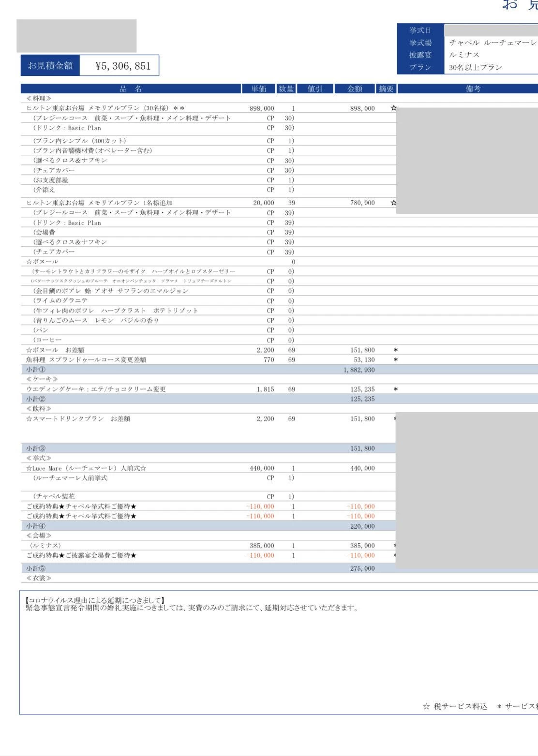The height and width of the screenshot is (756, 538).
Task: Click the 備考 column header
Action: (473, 89)
